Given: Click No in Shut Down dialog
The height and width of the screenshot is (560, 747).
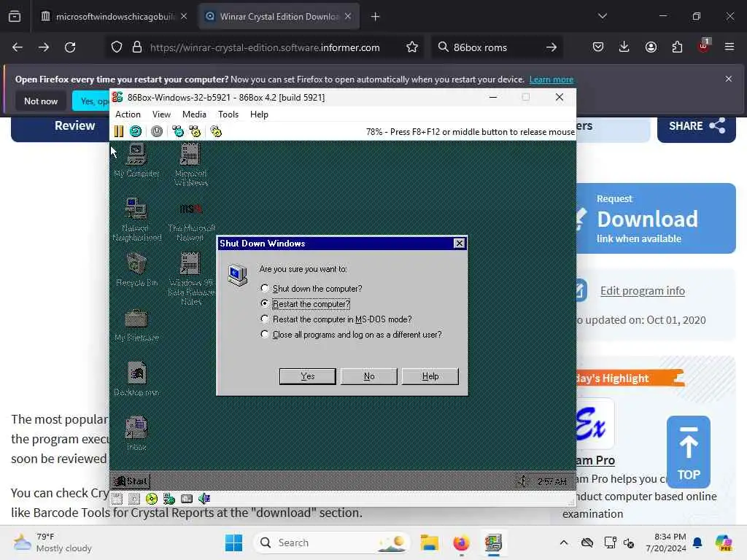Looking at the screenshot, I should tap(369, 376).
